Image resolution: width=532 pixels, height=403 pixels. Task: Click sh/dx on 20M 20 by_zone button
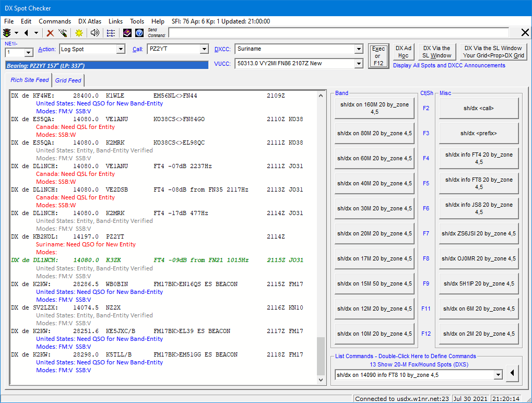(x=374, y=234)
